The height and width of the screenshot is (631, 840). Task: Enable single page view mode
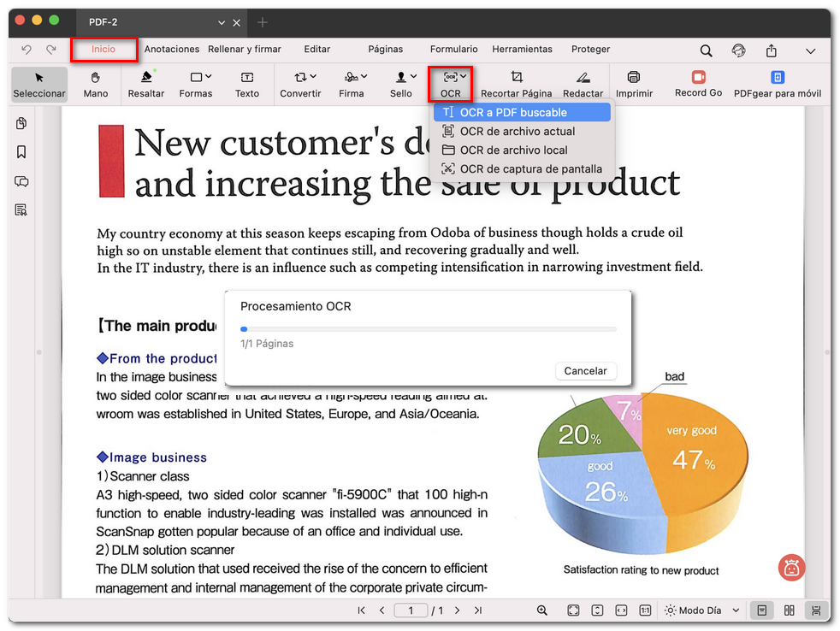point(762,610)
